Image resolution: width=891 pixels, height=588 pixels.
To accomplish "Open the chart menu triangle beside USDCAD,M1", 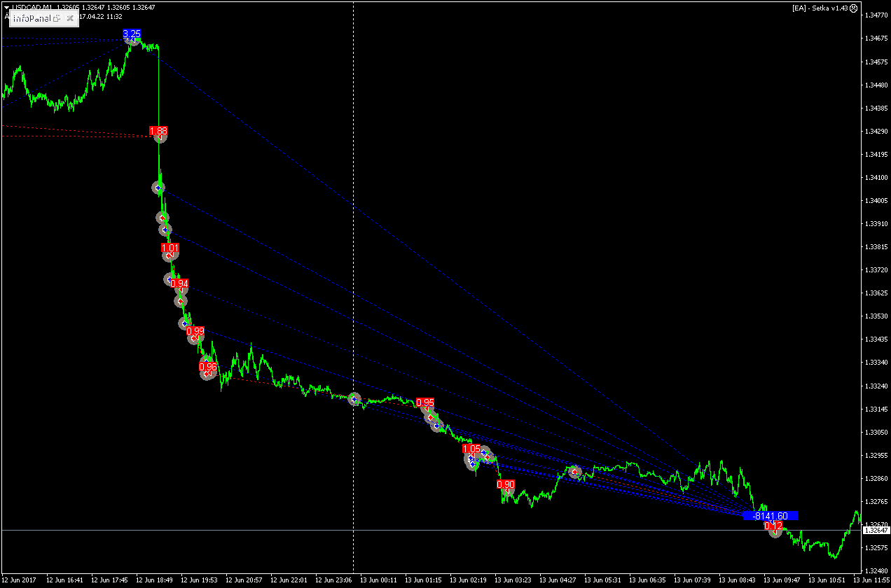I will tap(6, 8).
